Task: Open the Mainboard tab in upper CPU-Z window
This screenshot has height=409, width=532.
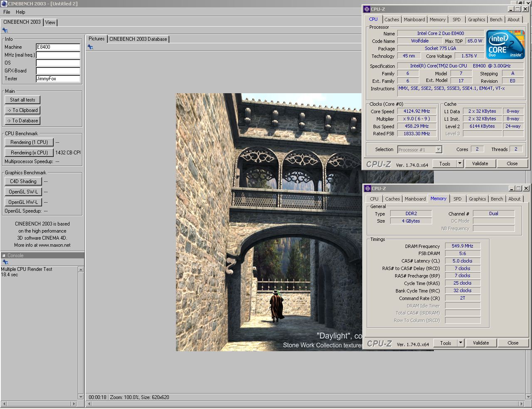Action: pyautogui.click(x=414, y=20)
